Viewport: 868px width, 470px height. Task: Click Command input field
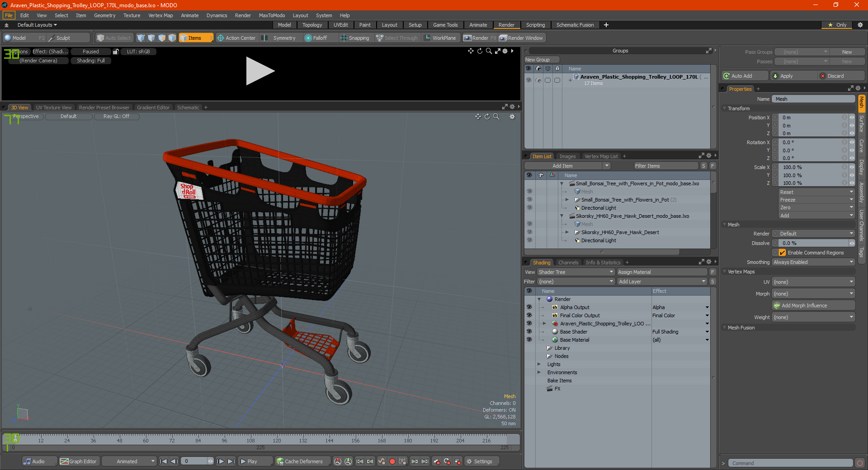coord(790,463)
